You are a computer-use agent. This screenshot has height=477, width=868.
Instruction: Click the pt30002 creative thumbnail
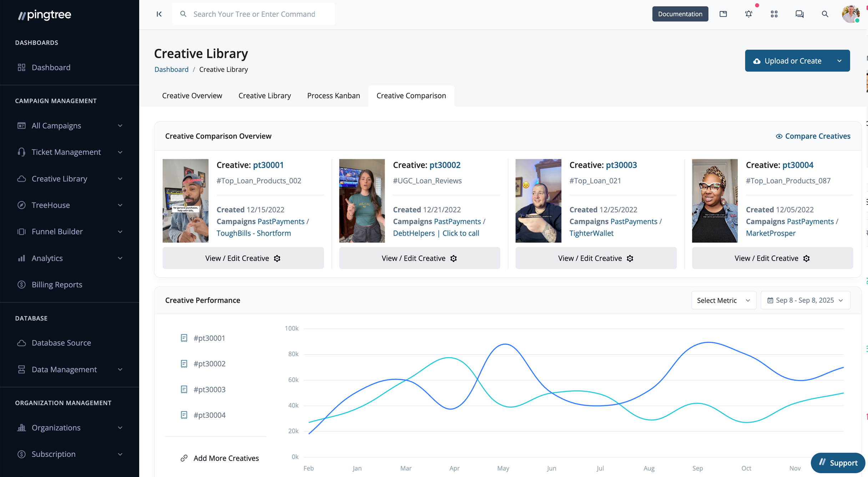point(362,201)
